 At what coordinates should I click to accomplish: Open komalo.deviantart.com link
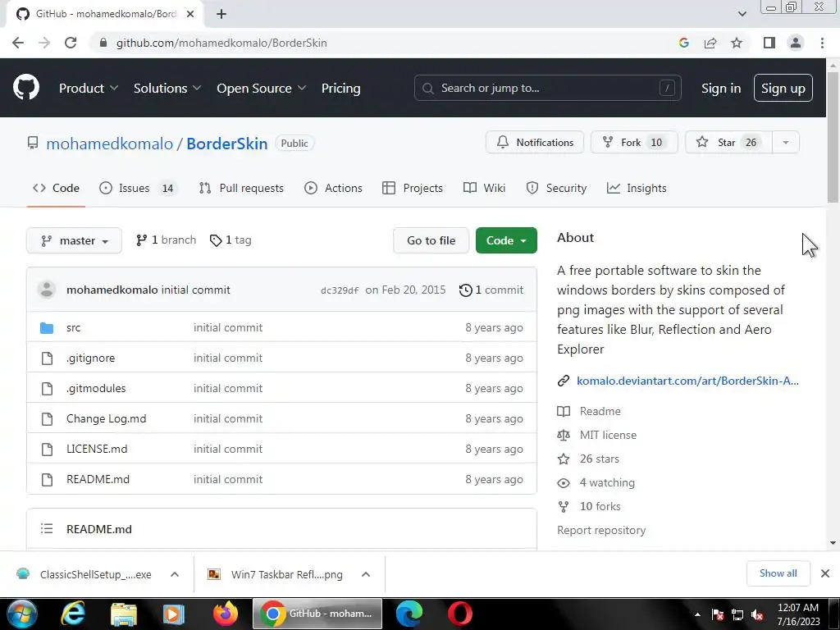pyautogui.click(x=687, y=381)
